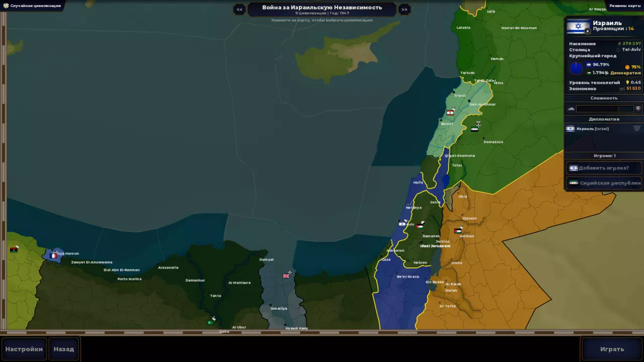Screen dimensions: 644x362
Task: Click the Играть (Play) button
Action: pyautogui.click(x=612, y=349)
